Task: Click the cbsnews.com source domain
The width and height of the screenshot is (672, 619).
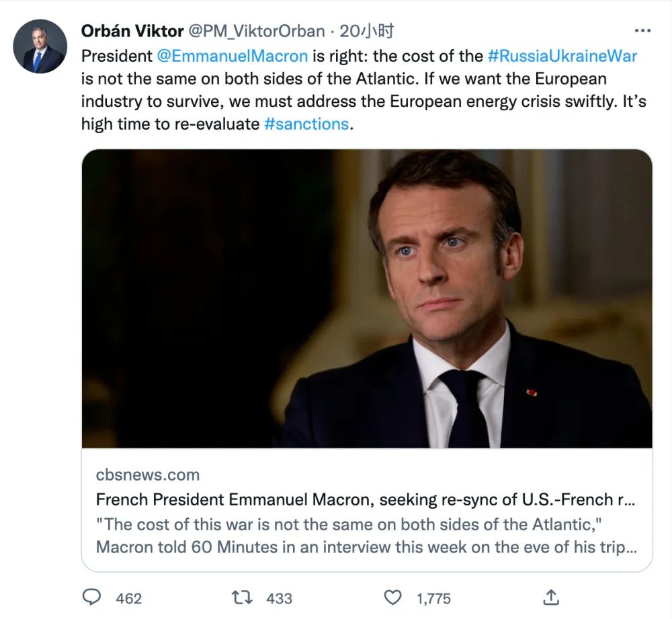Action: (x=148, y=474)
